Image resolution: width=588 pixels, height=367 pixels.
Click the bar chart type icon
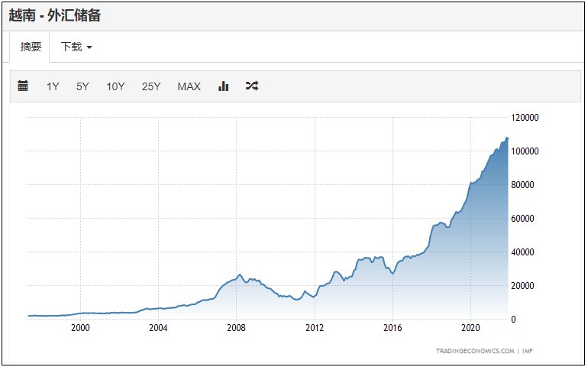[x=224, y=86]
